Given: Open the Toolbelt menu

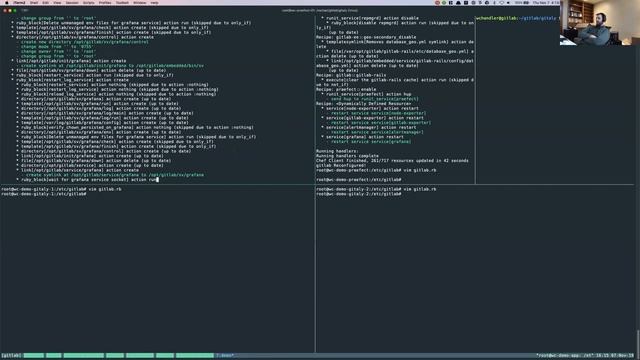Looking at the screenshot, I should pos(122,2).
